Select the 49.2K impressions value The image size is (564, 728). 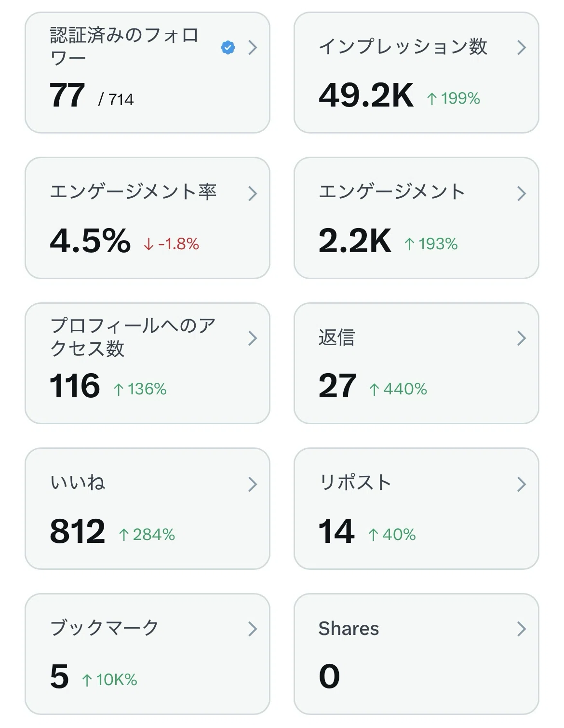coord(366,95)
